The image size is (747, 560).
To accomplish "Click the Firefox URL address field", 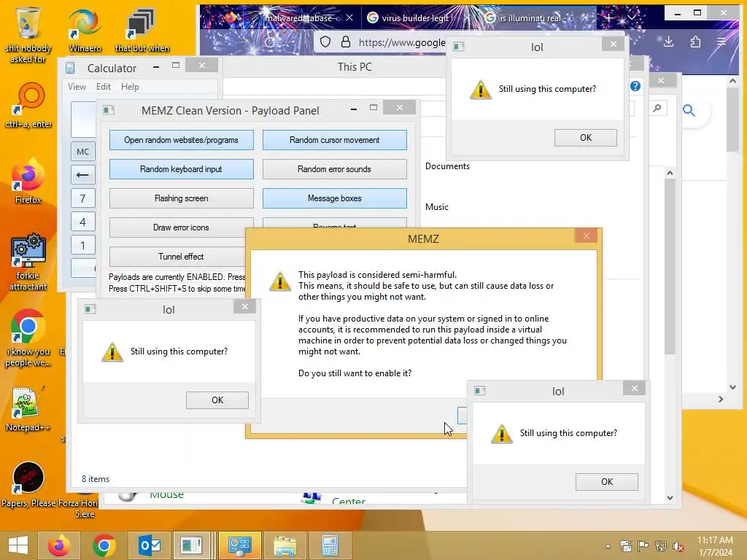I will [402, 42].
